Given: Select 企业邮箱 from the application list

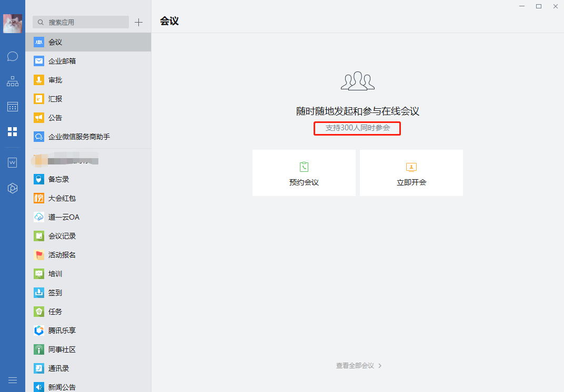Looking at the screenshot, I should [x=62, y=61].
